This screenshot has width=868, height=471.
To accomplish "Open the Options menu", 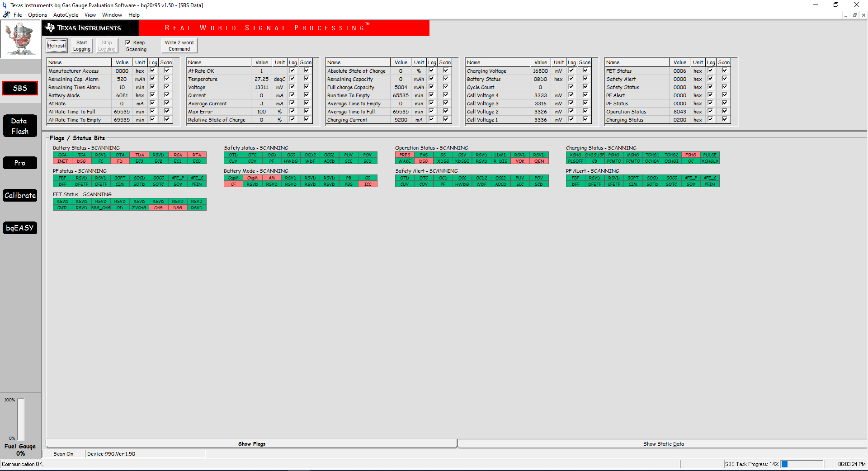I will (38, 14).
